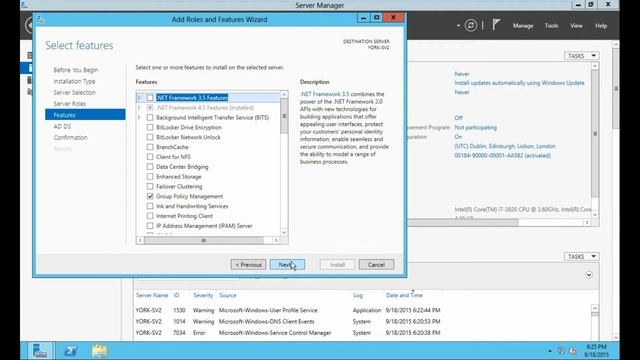Sort events by Server Name column
The image size is (640, 360).
(152, 295)
